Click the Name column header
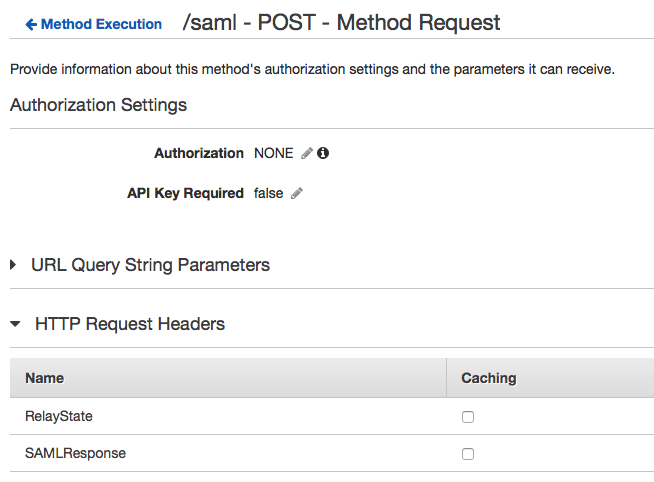The height and width of the screenshot is (482, 654). point(44,378)
